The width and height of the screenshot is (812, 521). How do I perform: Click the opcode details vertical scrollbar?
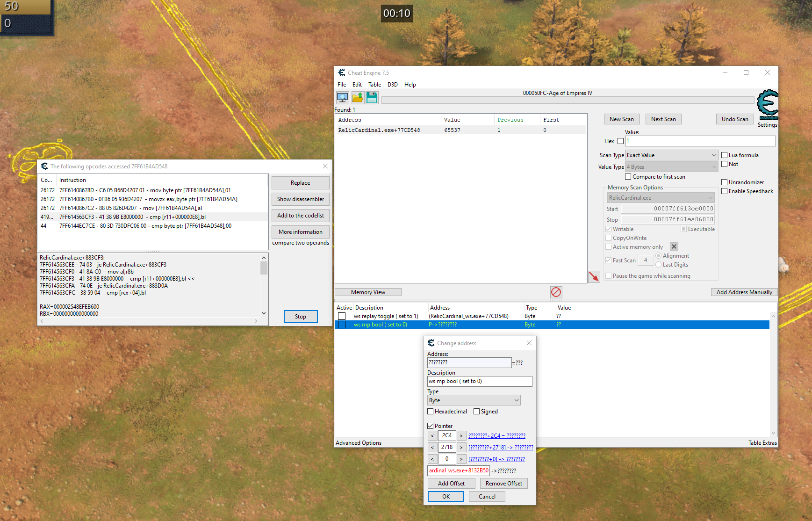point(264,285)
